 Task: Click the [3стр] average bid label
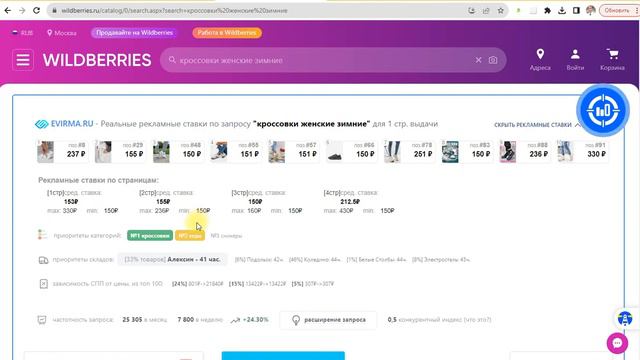[259, 193]
